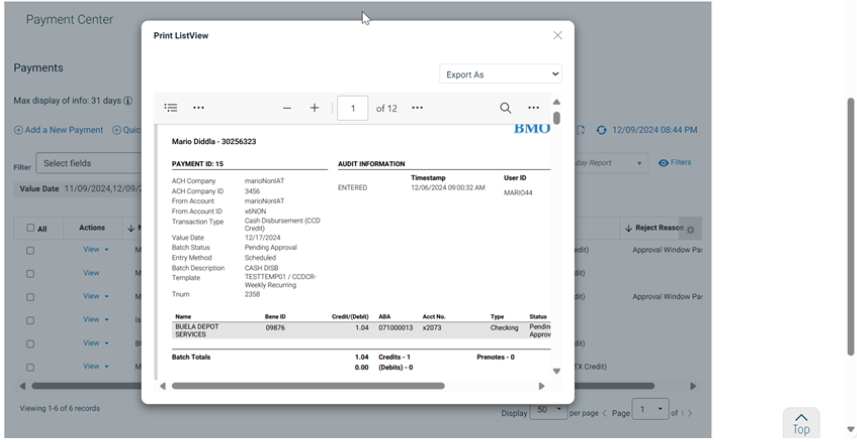Open the Page number dropdown
This screenshot has width=857, height=442.
pos(650,409)
